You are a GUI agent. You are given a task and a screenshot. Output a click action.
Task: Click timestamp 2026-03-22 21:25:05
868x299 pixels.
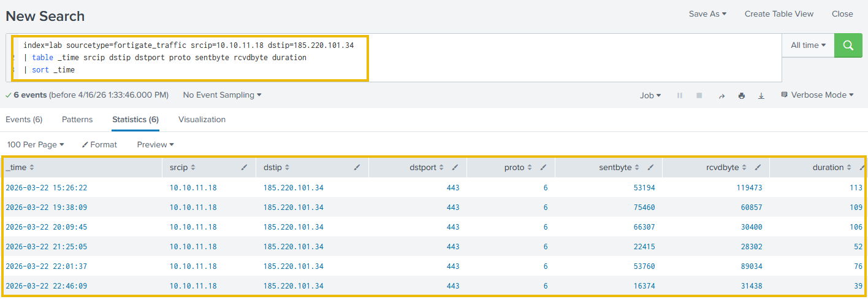pos(46,247)
